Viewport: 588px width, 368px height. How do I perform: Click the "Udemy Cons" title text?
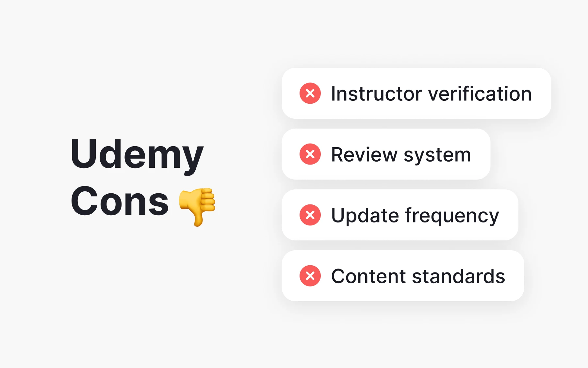[137, 177]
